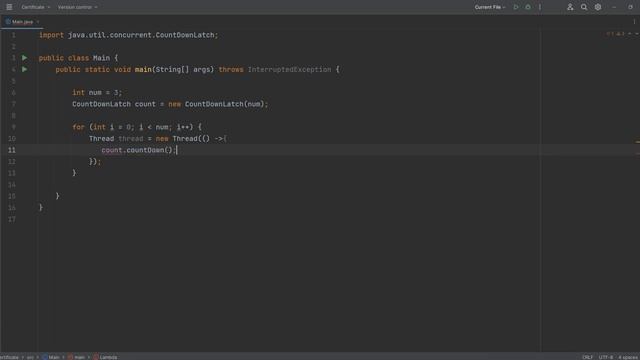Viewport: 640px width, 360px height.
Task: Open the Certificate project dropdown
Action: click(x=36, y=7)
